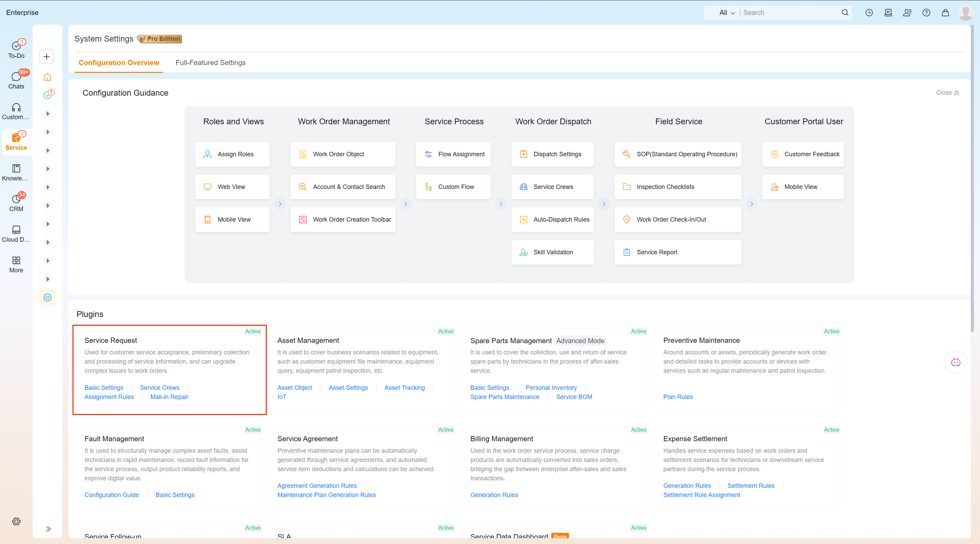Viewport: 980px width, 544px height.
Task: Open SOP(Standard Operating Procedure) card
Action: [x=678, y=154]
